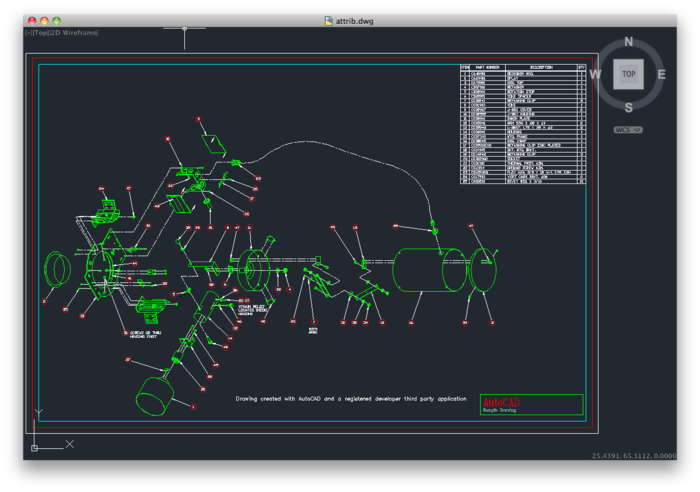Close the attrib.dwg window
Viewport: 700px width, 492px height.
(31, 20)
